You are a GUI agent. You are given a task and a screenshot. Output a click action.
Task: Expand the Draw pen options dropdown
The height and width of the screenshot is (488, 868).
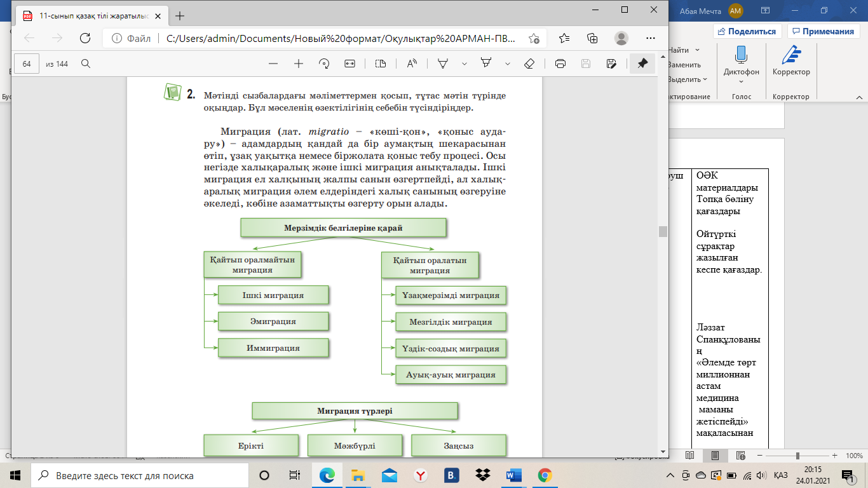point(465,64)
